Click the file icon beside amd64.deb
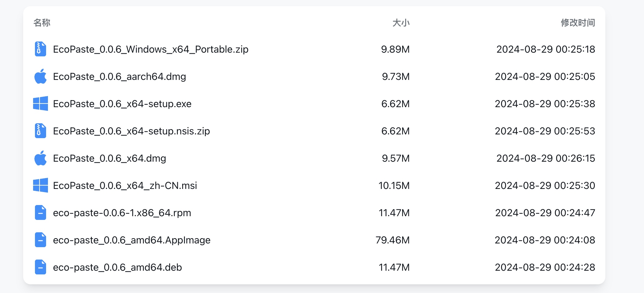Viewport: 644px width, 293px height. [40, 267]
